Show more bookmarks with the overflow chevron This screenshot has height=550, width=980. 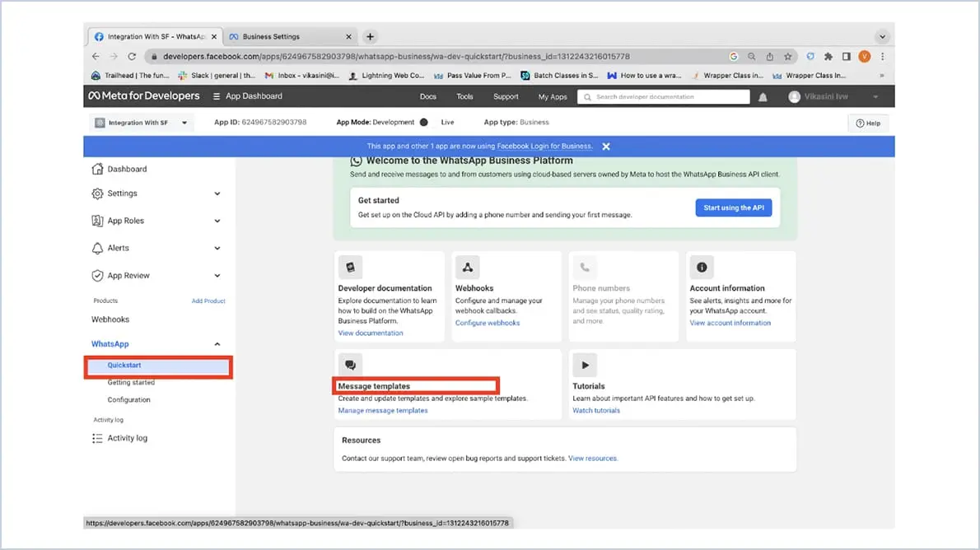[882, 76]
